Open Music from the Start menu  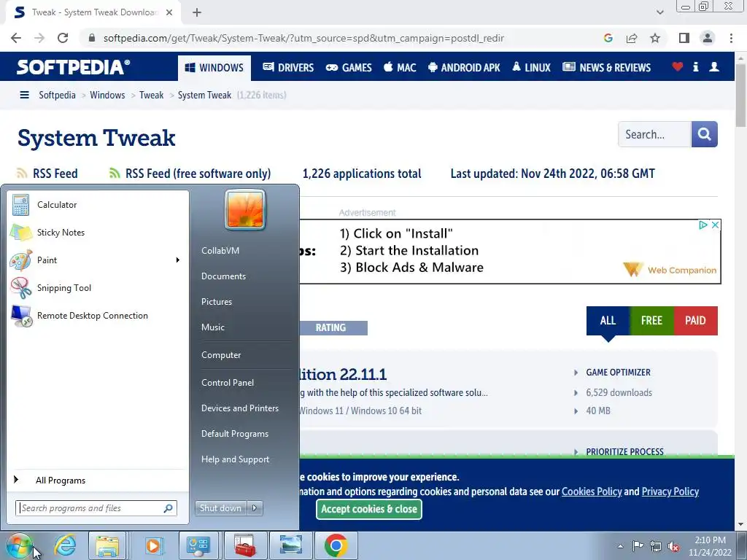coord(212,327)
